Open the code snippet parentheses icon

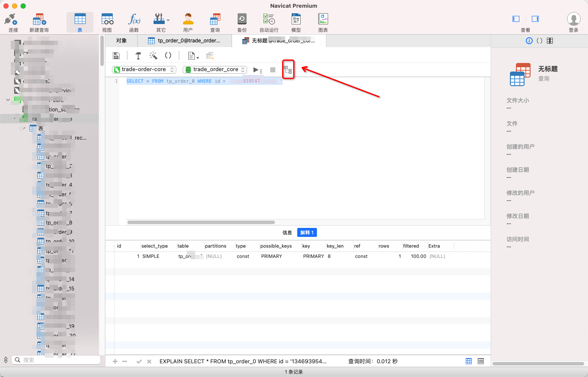tap(168, 56)
